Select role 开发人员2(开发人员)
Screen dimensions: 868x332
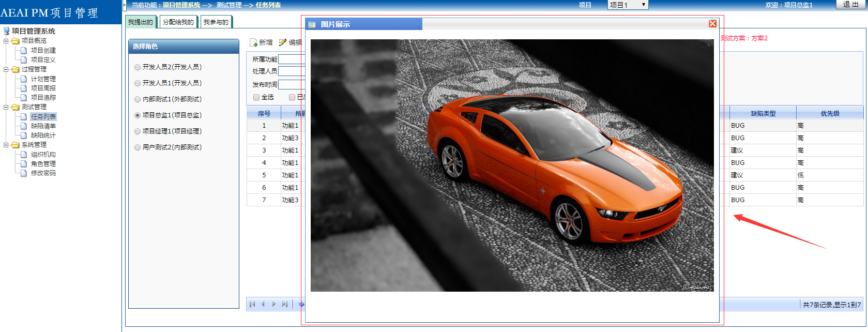click(138, 67)
